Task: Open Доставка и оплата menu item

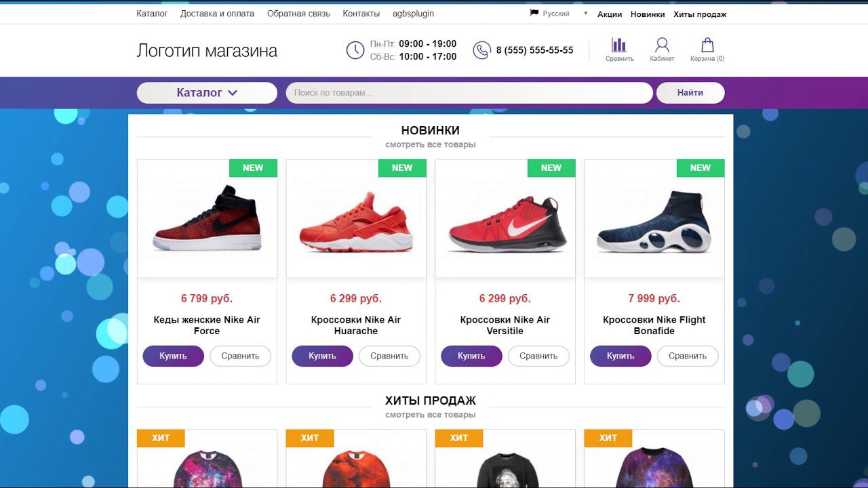Action: pos(217,14)
